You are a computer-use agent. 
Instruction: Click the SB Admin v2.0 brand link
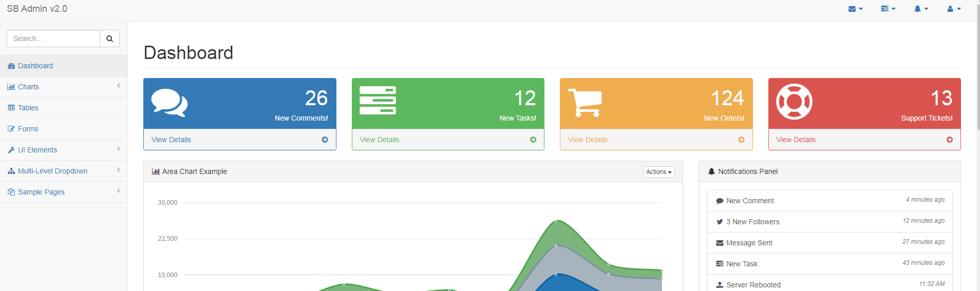[x=37, y=9]
